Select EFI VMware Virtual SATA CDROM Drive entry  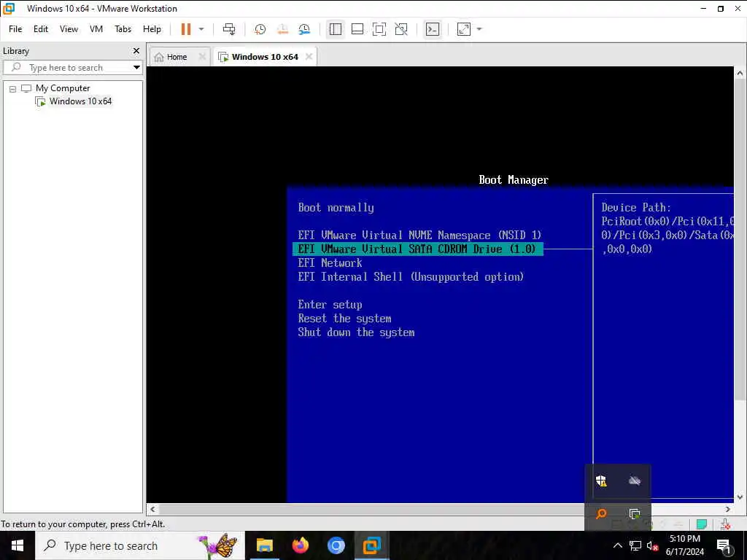coord(417,249)
